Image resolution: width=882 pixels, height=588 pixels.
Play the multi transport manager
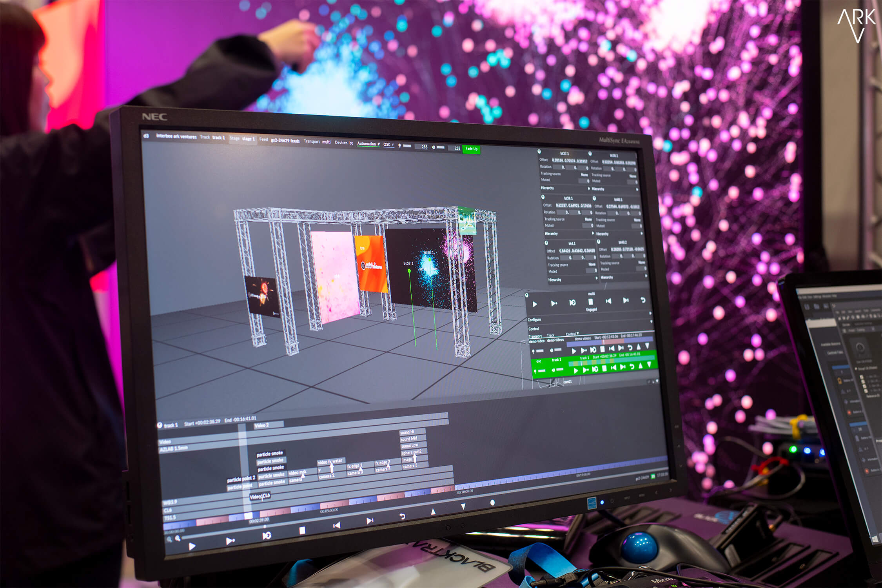coord(535,304)
